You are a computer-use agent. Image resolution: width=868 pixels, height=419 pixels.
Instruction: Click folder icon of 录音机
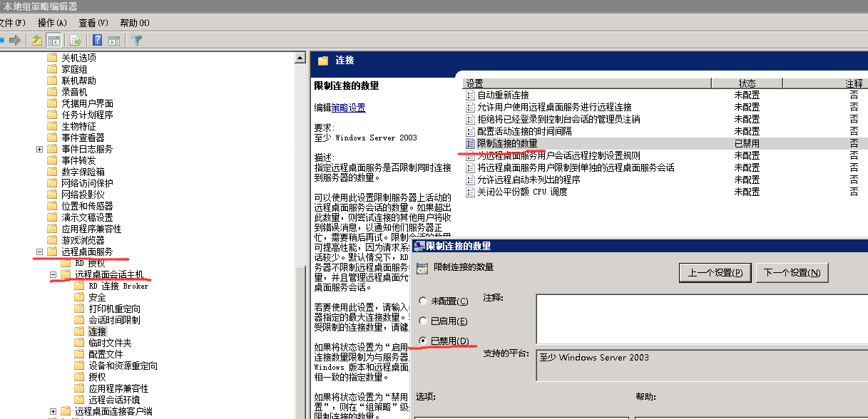tap(52, 92)
